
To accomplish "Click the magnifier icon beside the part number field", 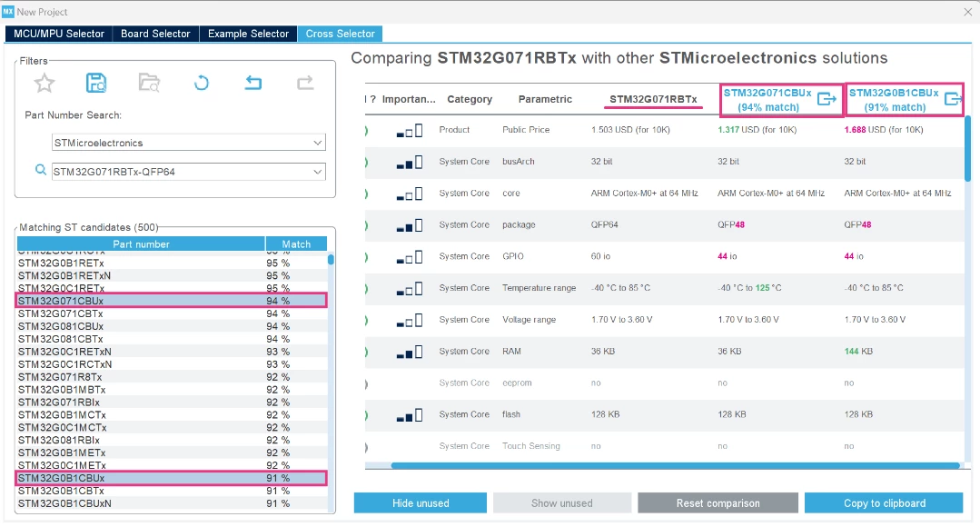I will click(x=41, y=170).
